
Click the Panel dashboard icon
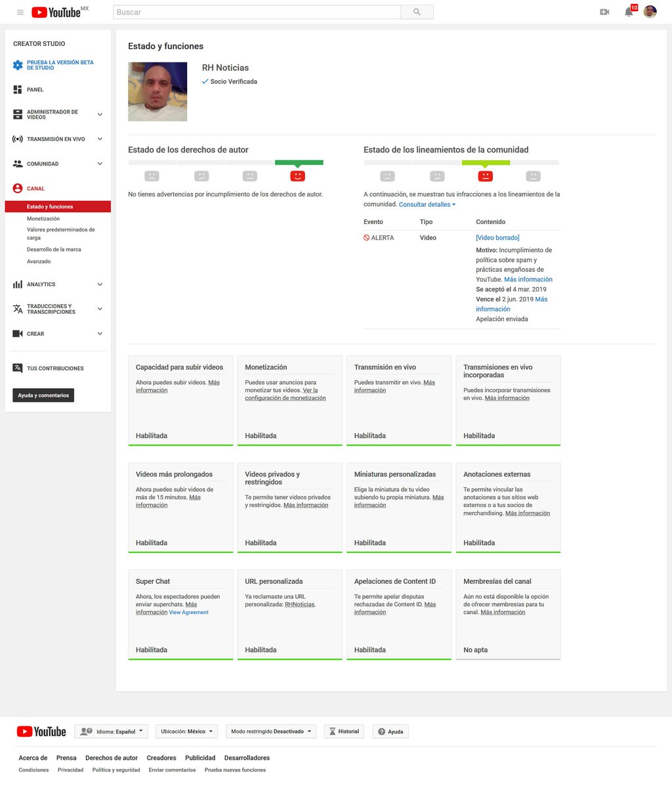point(18,89)
